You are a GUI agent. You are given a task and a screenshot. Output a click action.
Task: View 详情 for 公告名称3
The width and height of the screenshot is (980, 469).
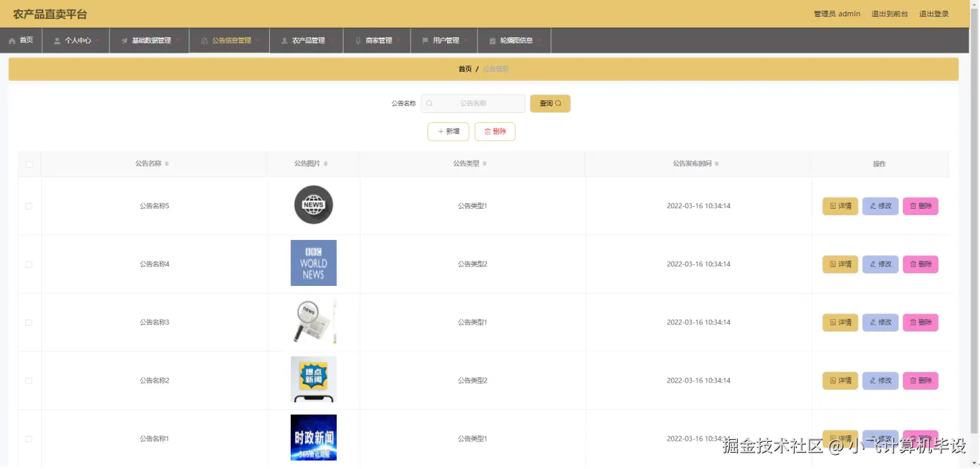click(840, 322)
